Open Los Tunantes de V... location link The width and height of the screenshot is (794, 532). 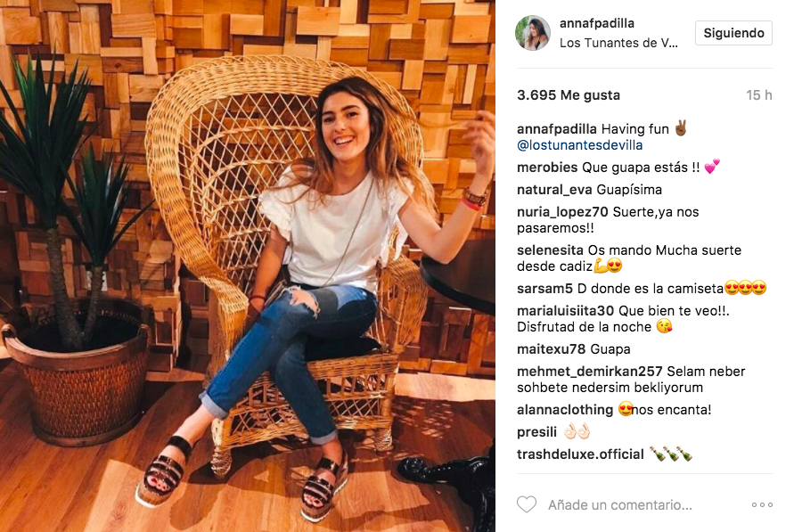point(618,43)
